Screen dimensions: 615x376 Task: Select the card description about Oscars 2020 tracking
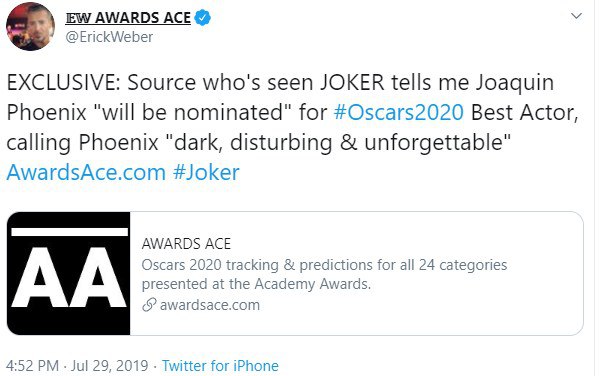tap(324, 274)
